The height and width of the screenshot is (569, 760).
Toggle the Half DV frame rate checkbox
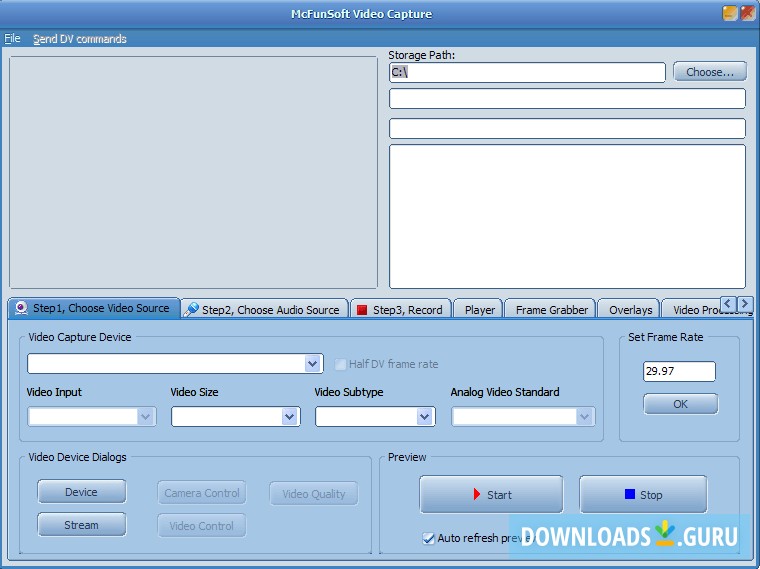coord(340,364)
